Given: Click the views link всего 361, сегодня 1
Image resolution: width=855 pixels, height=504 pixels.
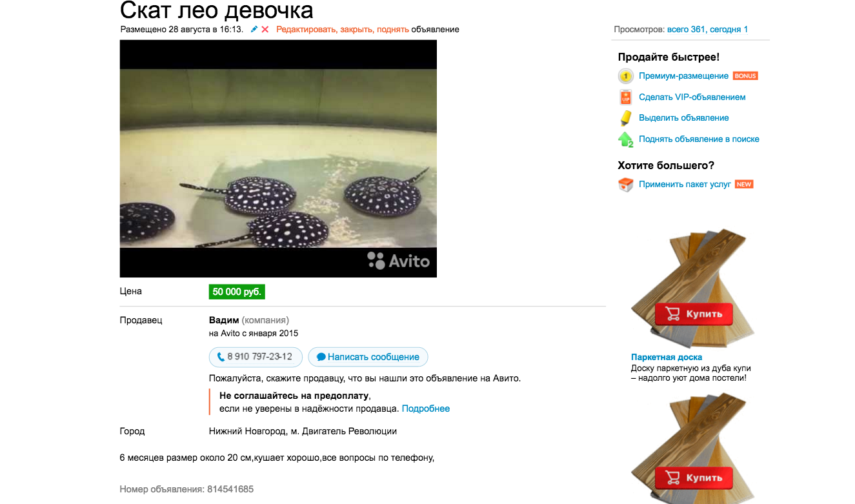Looking at the screenshot, I should [707, 30].
